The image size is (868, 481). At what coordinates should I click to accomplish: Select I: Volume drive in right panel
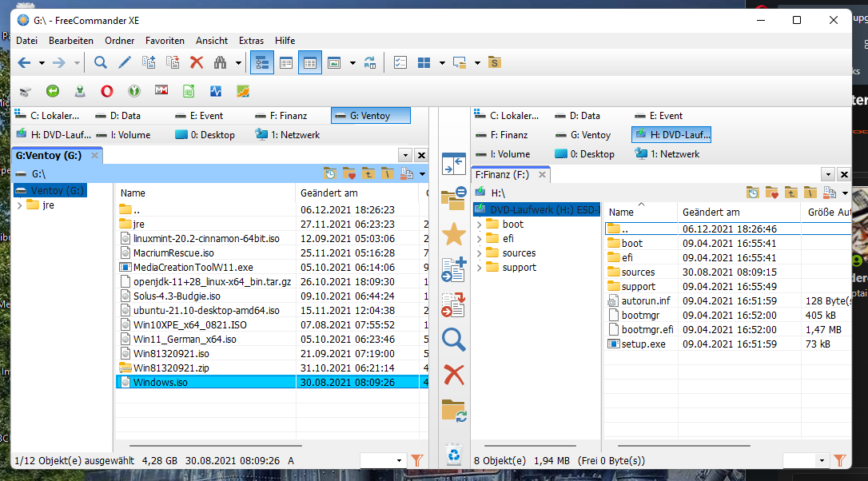504,154
